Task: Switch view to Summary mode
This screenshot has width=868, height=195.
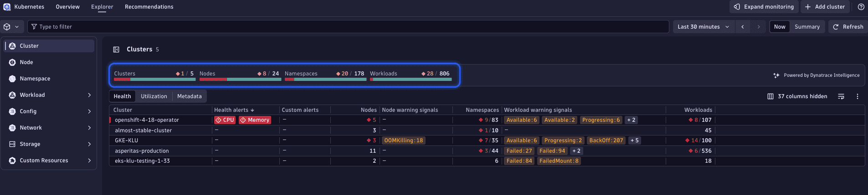Action: pos(807,27)
